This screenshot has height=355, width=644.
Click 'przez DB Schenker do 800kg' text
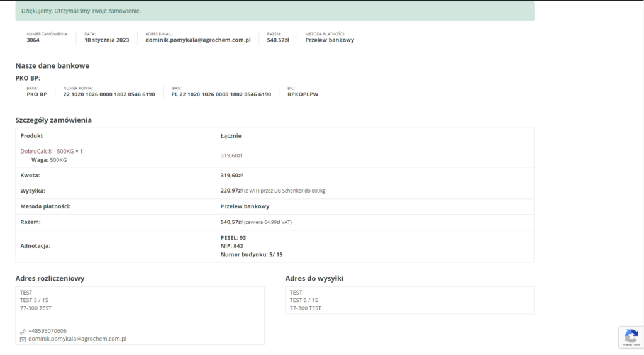pyautogui.click(x=293, y=191)
